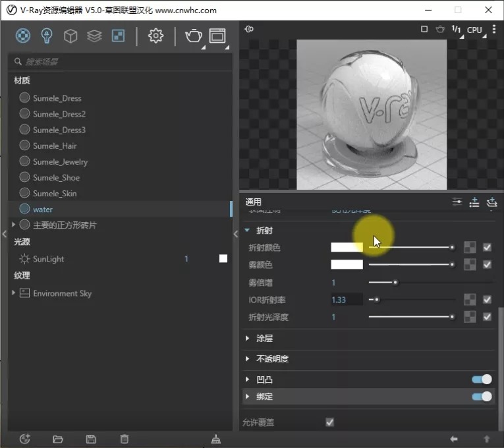The height and width of the screenshot is (448, 504).
Task: Switch off the 凹凸 toggle
Action: pos(482,379)
